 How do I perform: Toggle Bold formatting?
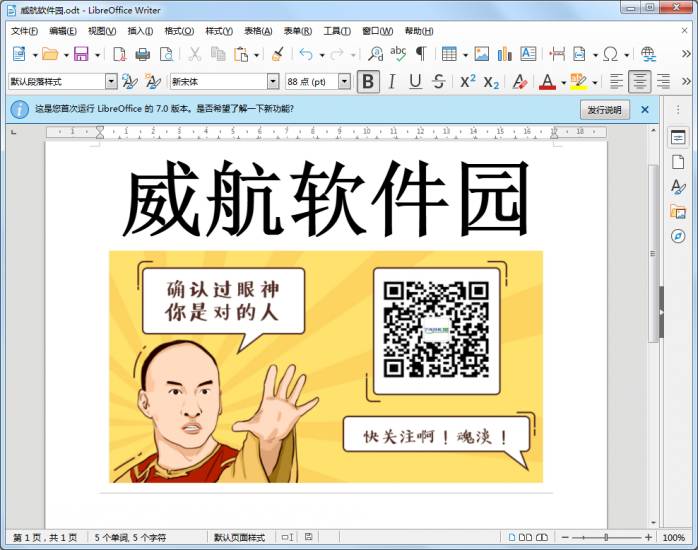pyautogui.click(x=368, y=82)
